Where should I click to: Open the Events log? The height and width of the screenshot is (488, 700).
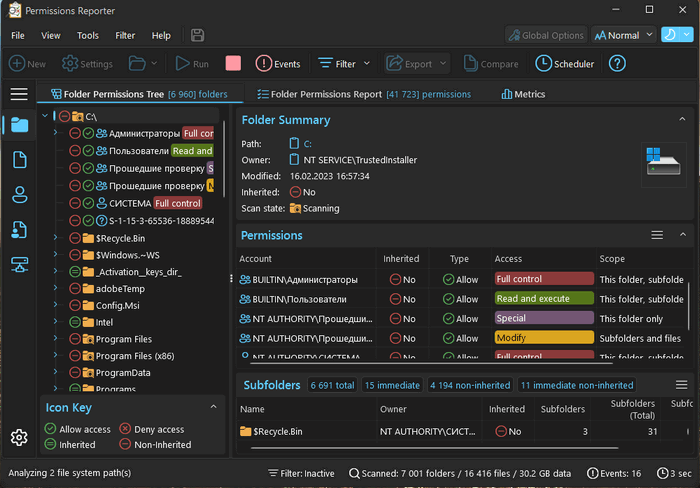pos(278,64)
